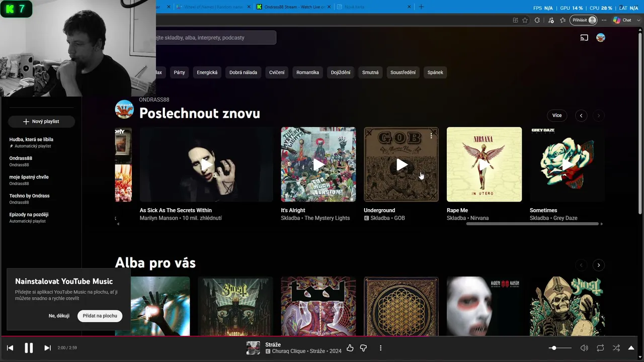
Task: Open the cast to device icon
Action: [x=584, y=38]
